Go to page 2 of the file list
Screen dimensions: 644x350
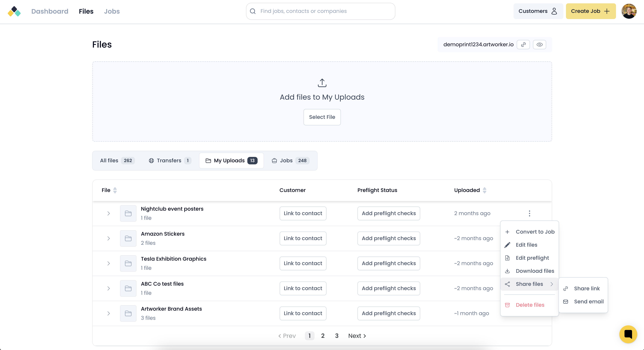pyautogui.click(x=323, y=336)
